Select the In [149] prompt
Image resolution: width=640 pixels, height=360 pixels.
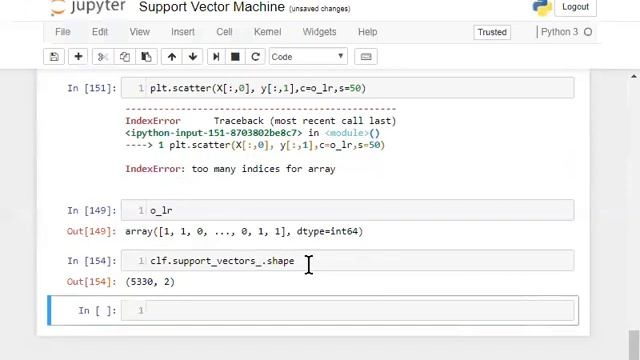click(x=92, y=211)
